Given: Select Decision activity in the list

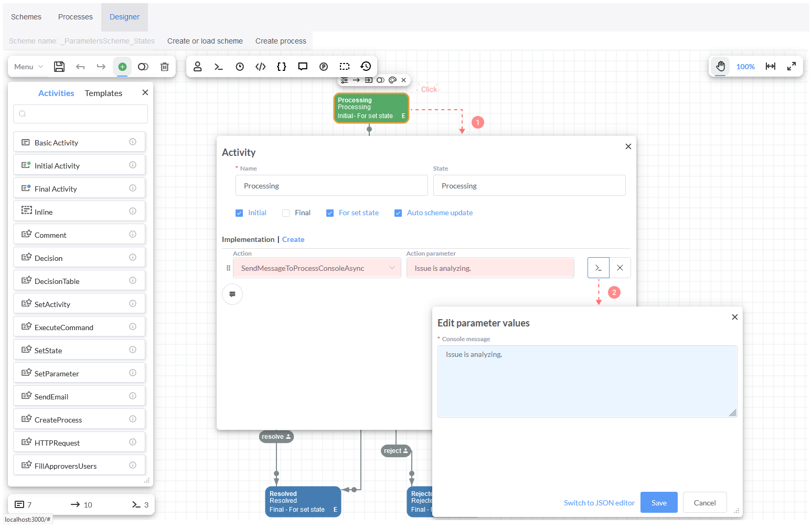Looking at the screenshot, I should point(79,258).
